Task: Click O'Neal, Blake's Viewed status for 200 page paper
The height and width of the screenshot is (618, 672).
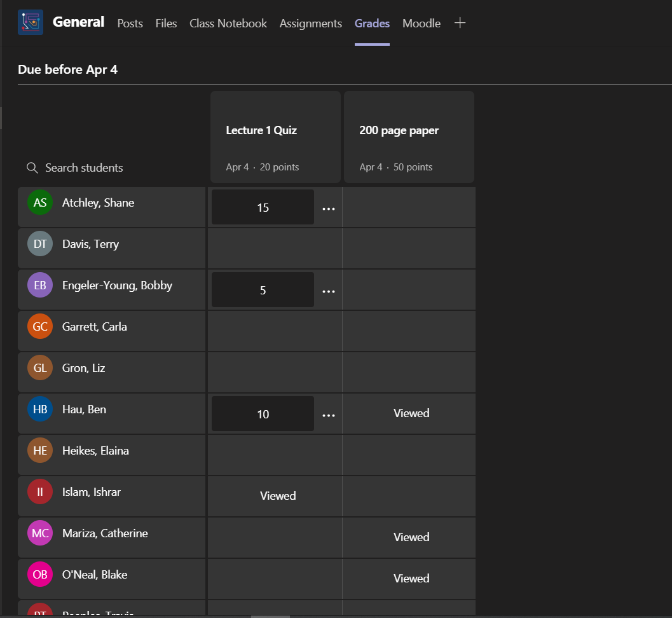Action: 411,579
